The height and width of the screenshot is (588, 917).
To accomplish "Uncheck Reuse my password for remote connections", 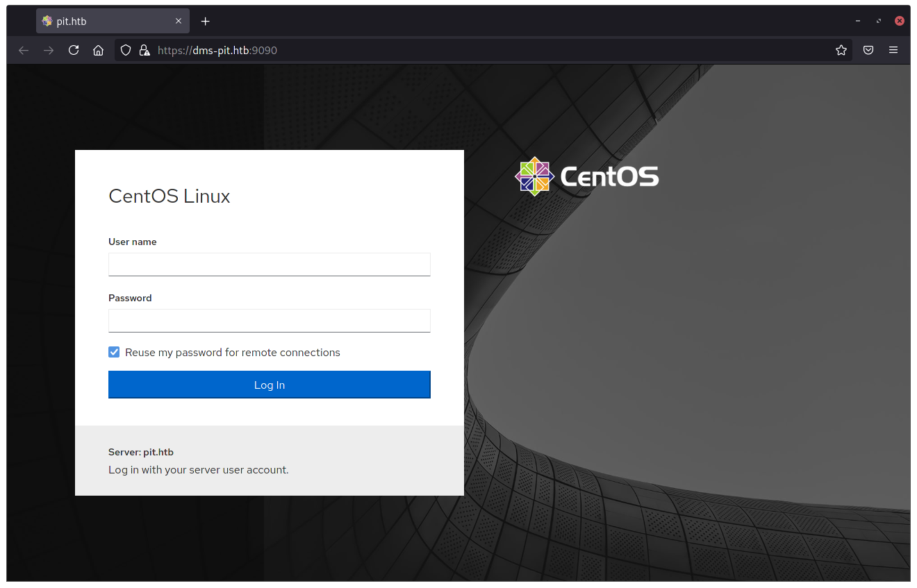I will (115, 353).
